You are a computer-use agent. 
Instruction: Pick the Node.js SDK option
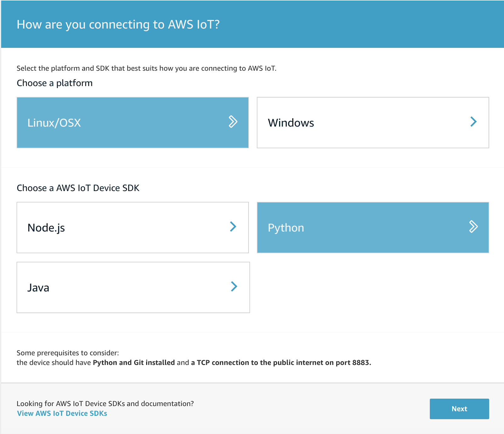tap(133, 228)
